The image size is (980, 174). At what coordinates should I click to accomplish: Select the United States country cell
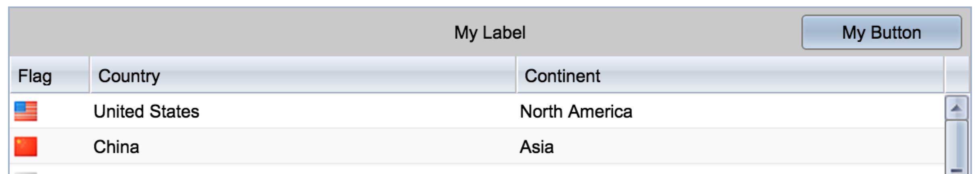click(x=146, y=112)
